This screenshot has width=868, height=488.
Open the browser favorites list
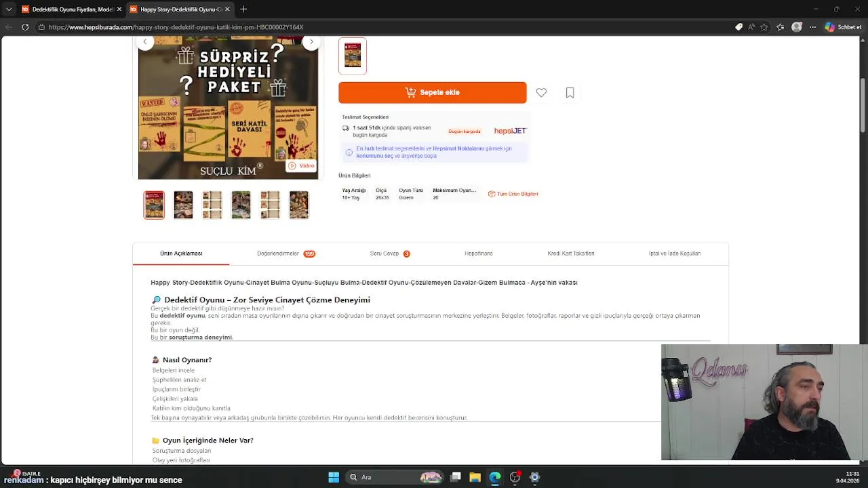coord(781,27)
